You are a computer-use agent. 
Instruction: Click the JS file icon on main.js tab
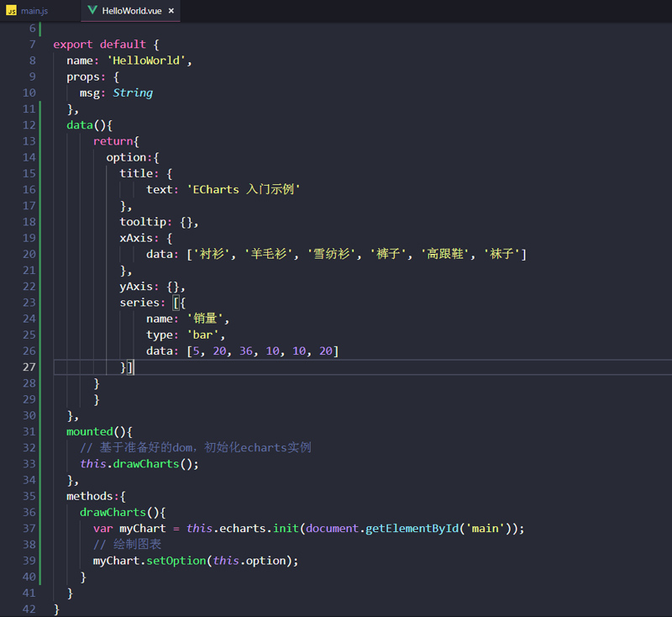click(12, 11)
